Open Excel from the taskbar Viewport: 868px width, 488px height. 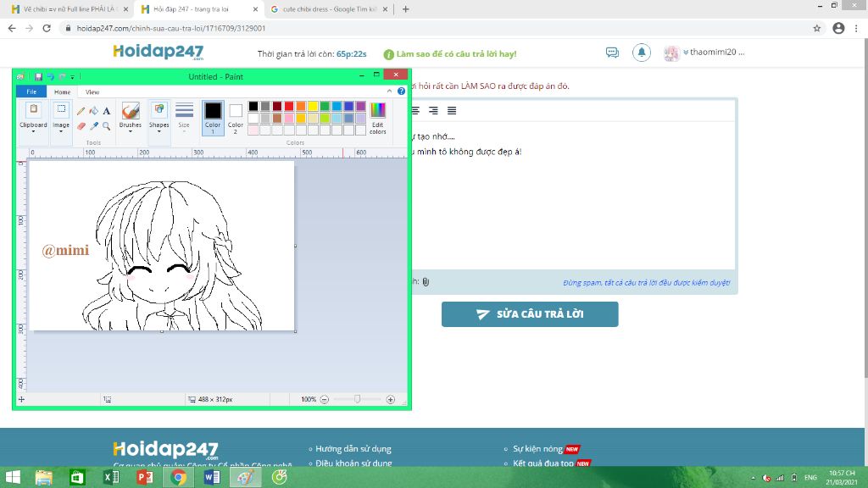(111, 477)
